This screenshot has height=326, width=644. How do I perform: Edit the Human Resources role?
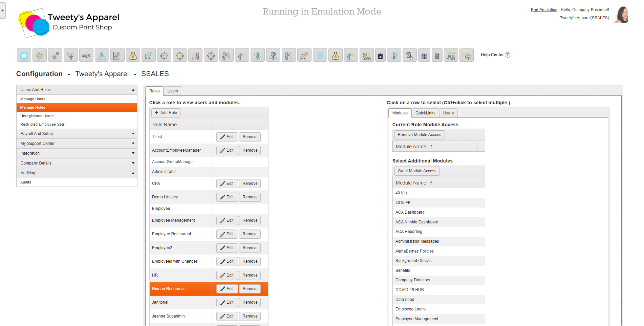tap(227, 289)
